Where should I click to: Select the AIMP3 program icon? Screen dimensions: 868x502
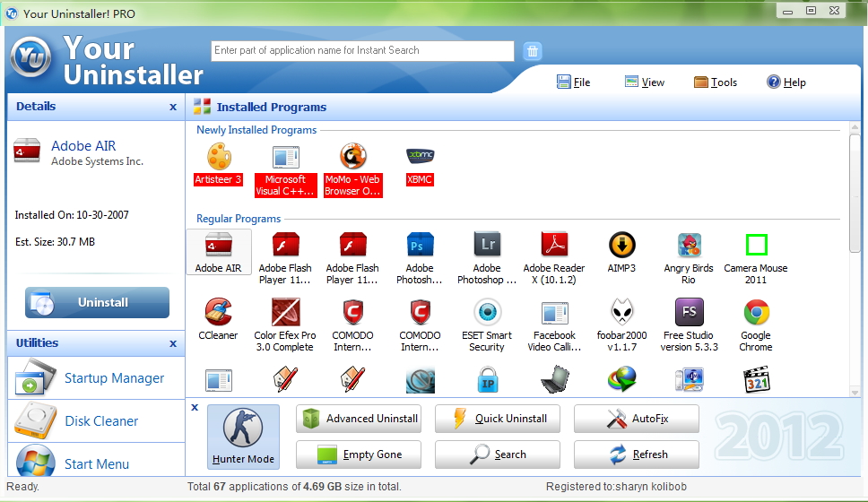coord(621,246)
